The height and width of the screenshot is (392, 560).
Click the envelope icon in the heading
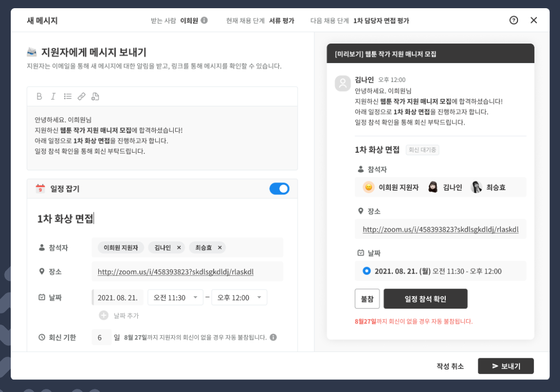32,52
